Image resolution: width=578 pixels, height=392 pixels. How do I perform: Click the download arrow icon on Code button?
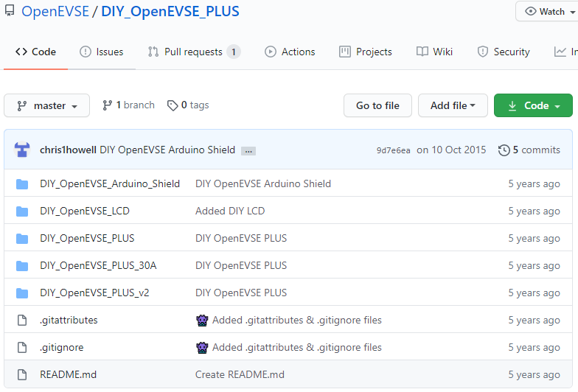(x=512, y=106)
